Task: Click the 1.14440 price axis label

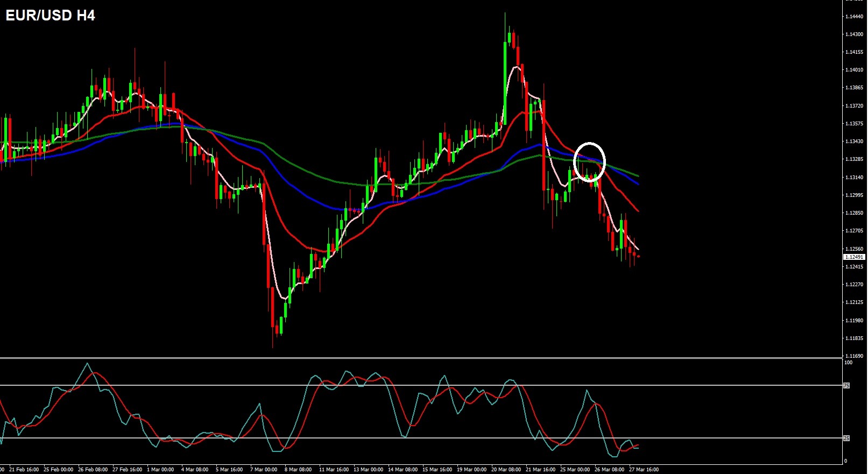Action: coord(854,17)
